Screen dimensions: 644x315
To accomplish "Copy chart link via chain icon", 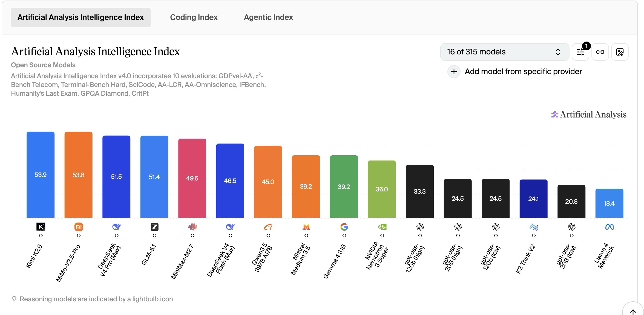I will [x=600, y=52].
